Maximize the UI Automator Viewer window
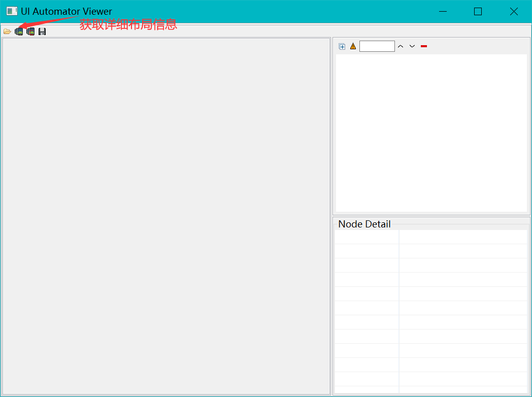This screenshot has width=532, height=397. 478,12
